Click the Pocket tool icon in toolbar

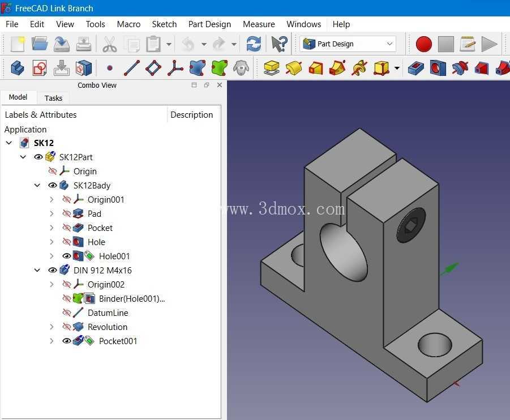click(416, 68)
